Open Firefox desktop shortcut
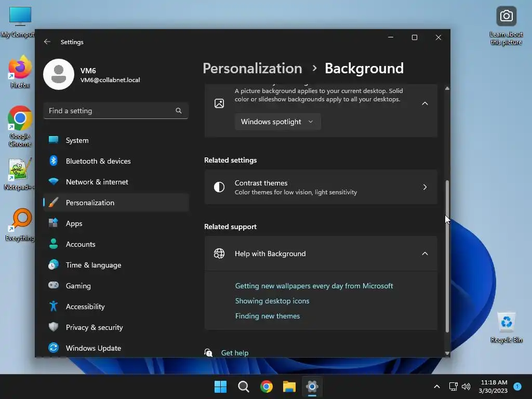Screen dimensions: 532x399 pos(20,72)
